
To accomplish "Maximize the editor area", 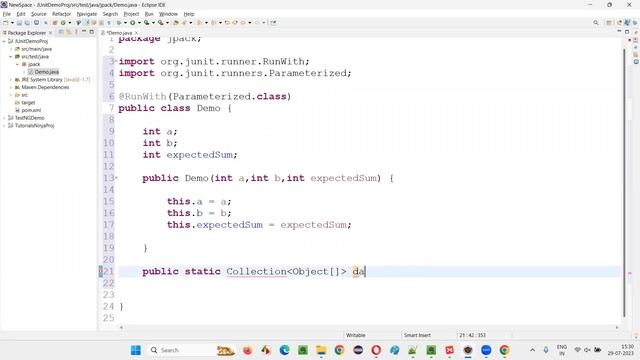I will [x=627, y=31].
